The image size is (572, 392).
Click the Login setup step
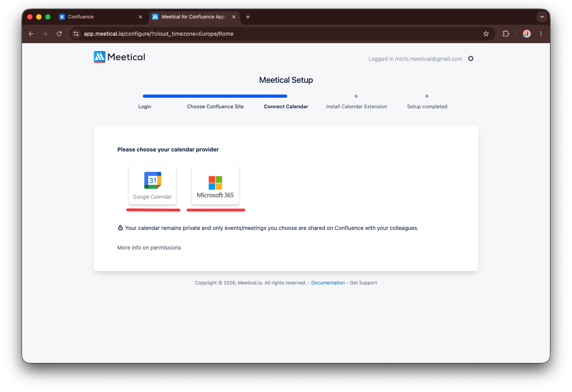[145, 107]
